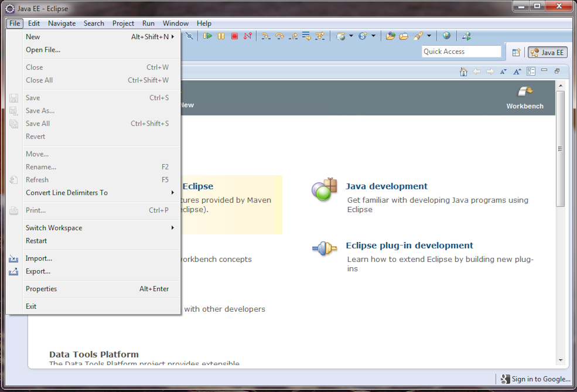The width and height of the screenshot is (577, 392).
Task: Click the Resume debug icon
Action: pyautogui.click(x=207, y=36)
